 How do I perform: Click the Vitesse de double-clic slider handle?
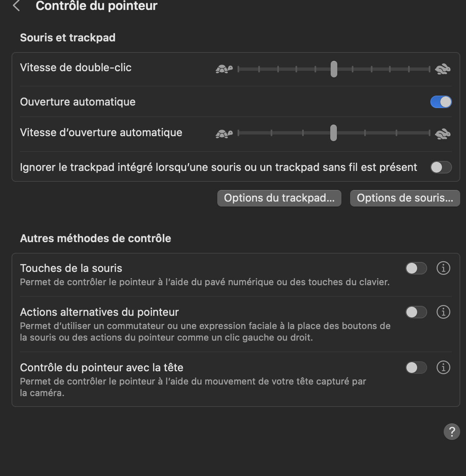(334, 69)
